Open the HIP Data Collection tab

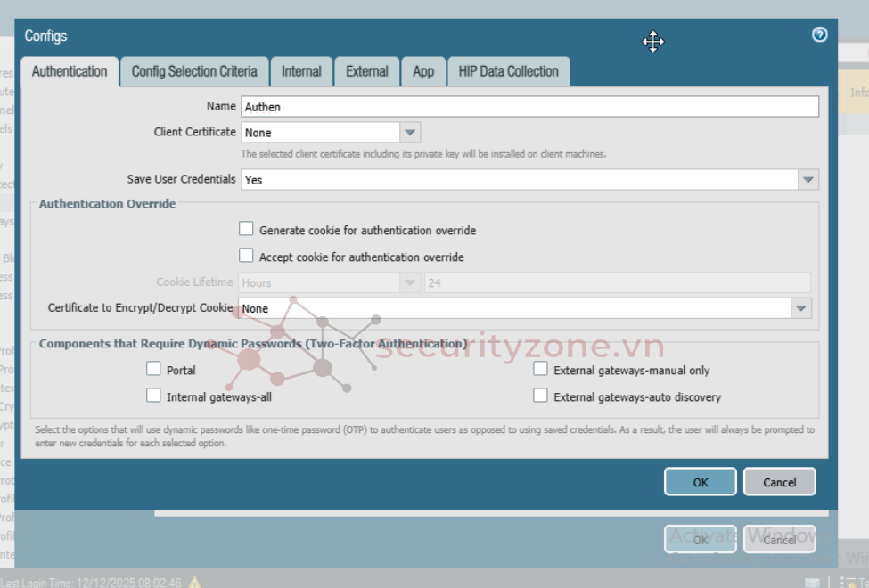(x=508, y=71)
